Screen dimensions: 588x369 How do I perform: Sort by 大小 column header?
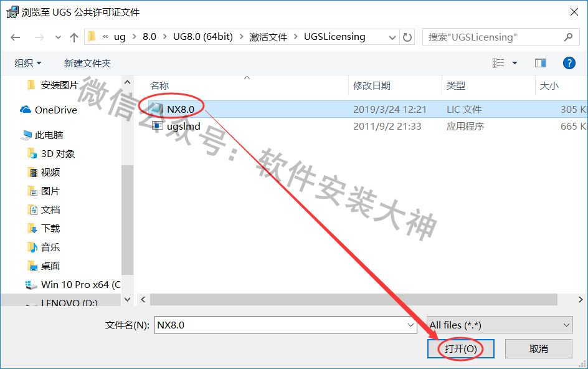pos(549,86)
